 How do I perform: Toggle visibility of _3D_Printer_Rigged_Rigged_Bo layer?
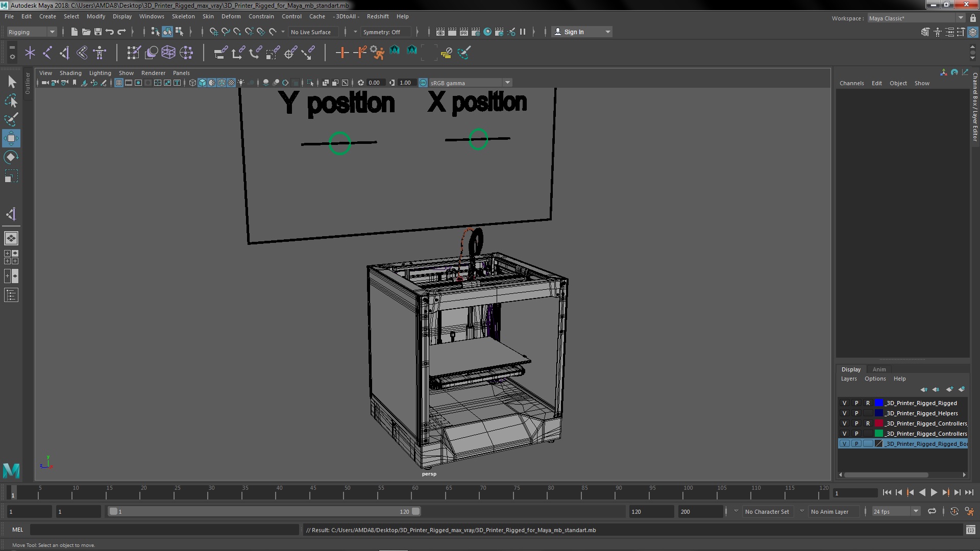tap(844, 444)
